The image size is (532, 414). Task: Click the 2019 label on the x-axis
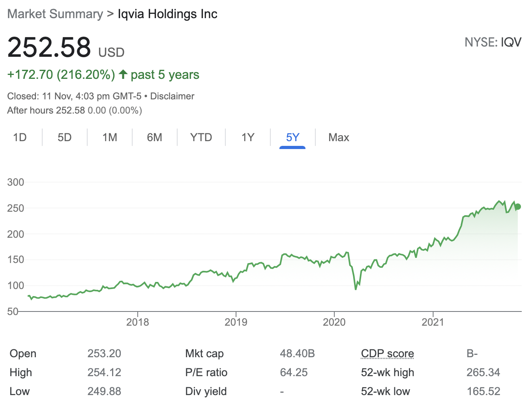click(236, 322)
